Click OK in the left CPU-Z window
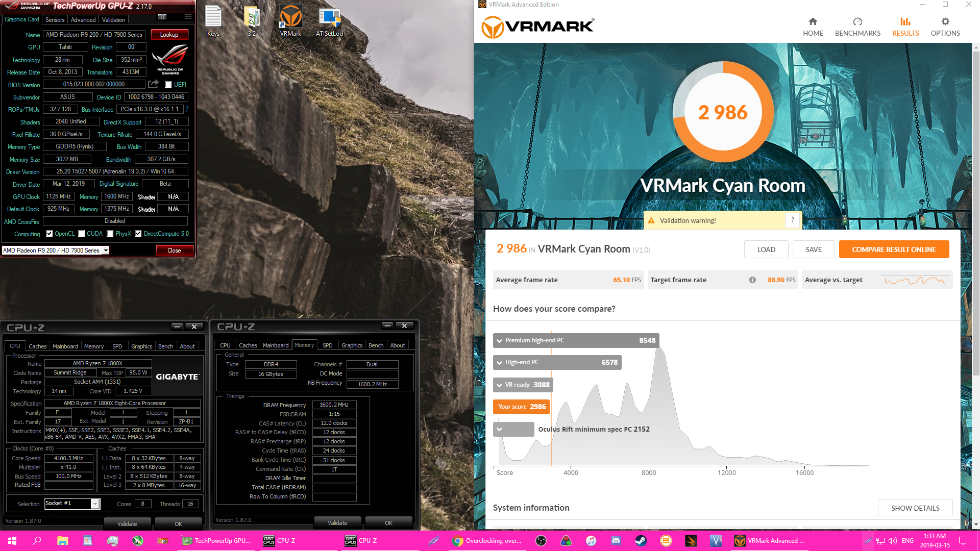 click(178, 524)
